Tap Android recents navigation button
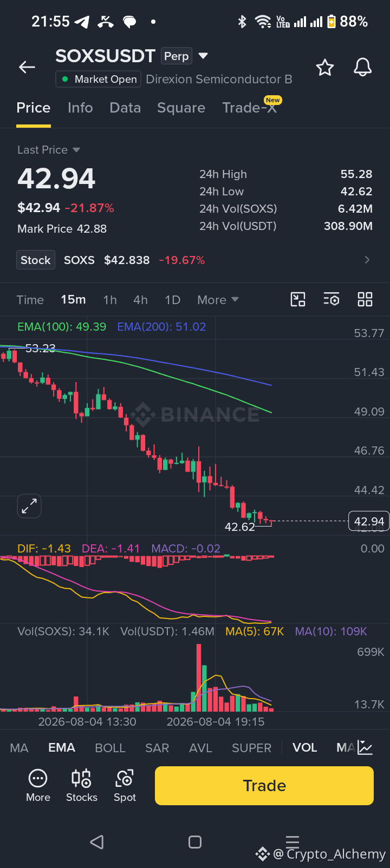The height and width of the screenshot is (868, 390). coord(292,841)
